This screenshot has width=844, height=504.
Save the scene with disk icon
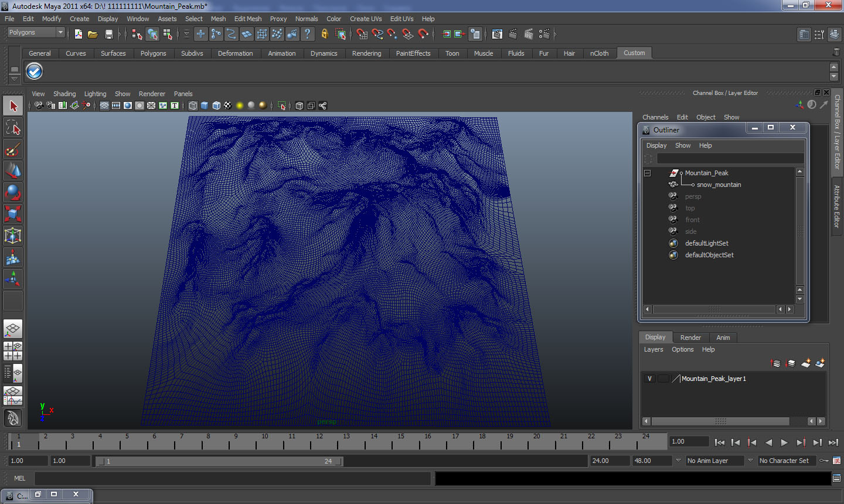coord(108,34)
